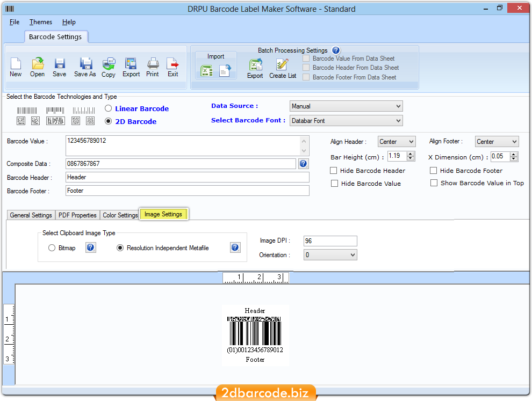Increase Bar Height with up arrow
This screenshot has width=532, height=401.
(x=411, y=154)
